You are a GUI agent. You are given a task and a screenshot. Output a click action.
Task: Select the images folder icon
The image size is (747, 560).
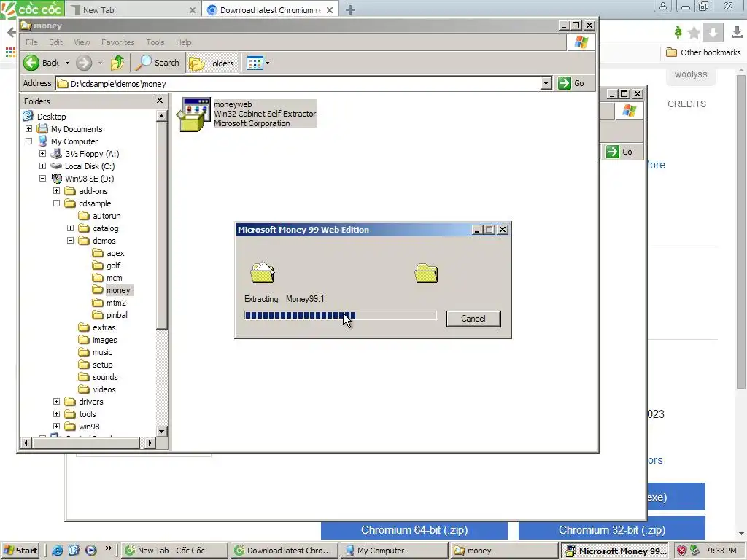84,340
